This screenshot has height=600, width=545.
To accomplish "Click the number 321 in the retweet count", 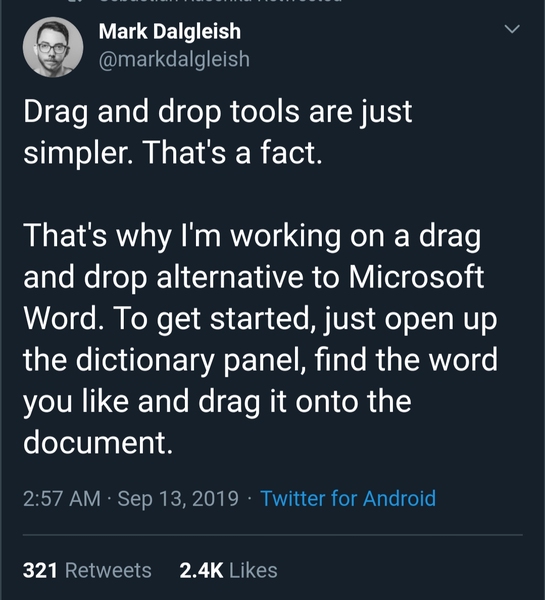I will click(x=40, y=570).
